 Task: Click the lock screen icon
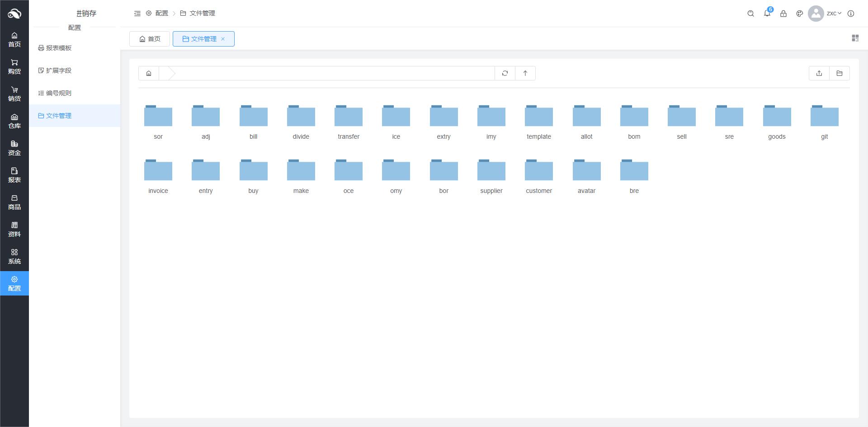[x=783, y=14]
